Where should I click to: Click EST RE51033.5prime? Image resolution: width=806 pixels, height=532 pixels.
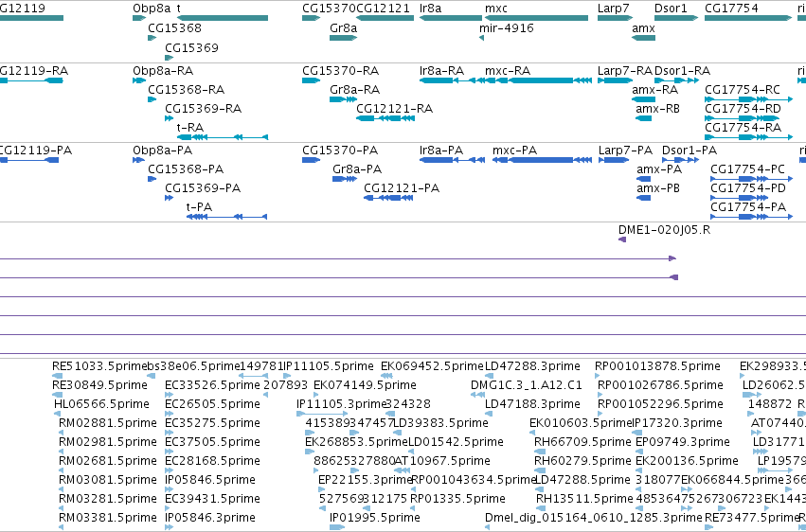(57, 376)
